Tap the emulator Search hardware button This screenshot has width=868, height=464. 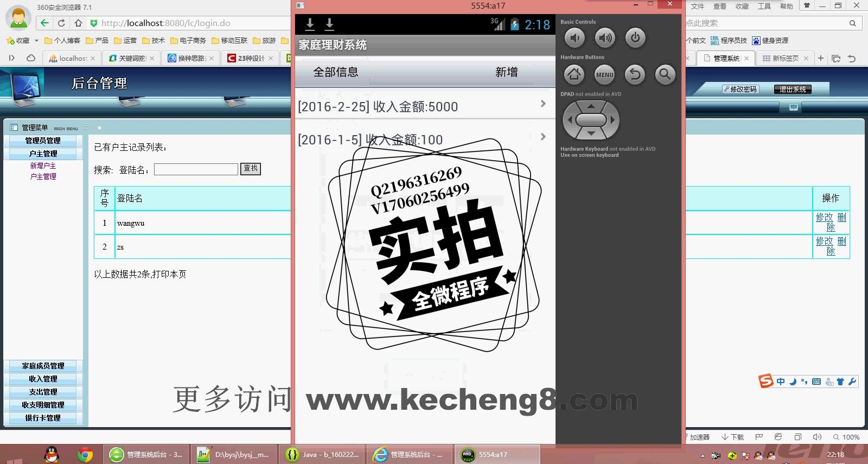(x=665, y=74)
